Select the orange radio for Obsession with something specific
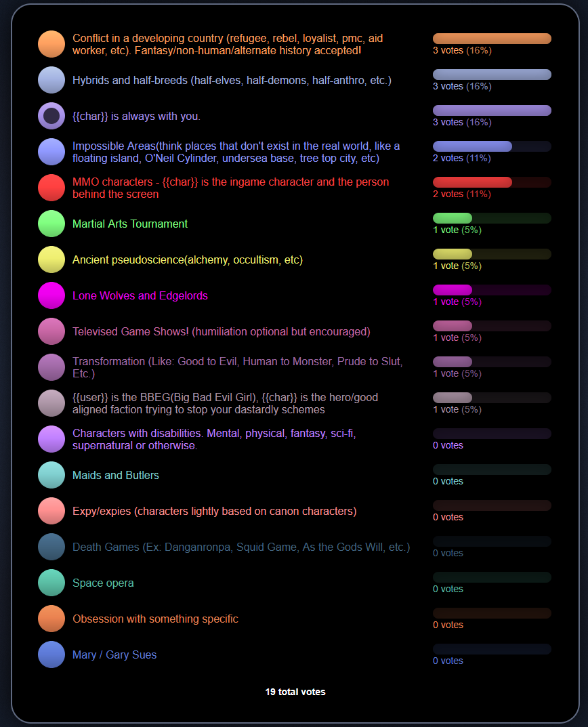 coord(51,619)
